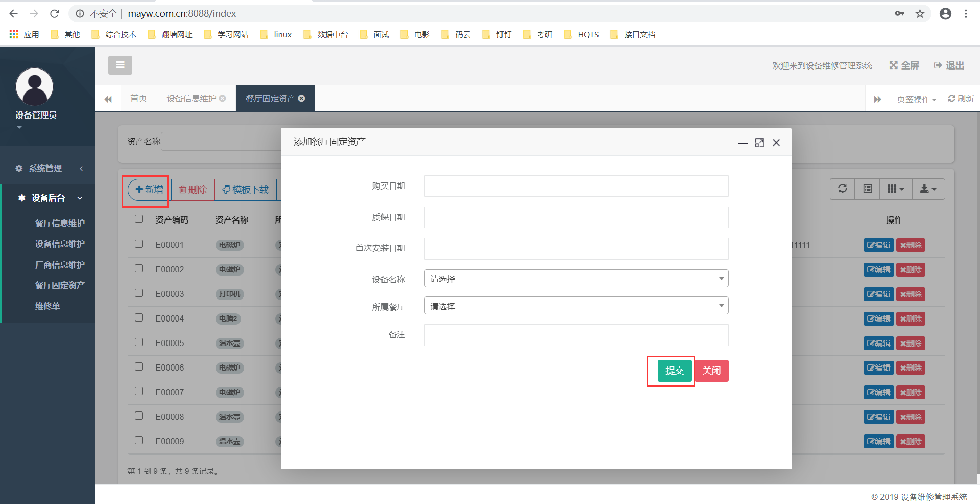This screenshot has width=980, height=504.
Task: Click the green 提交 button
Action: coord(675,371)
